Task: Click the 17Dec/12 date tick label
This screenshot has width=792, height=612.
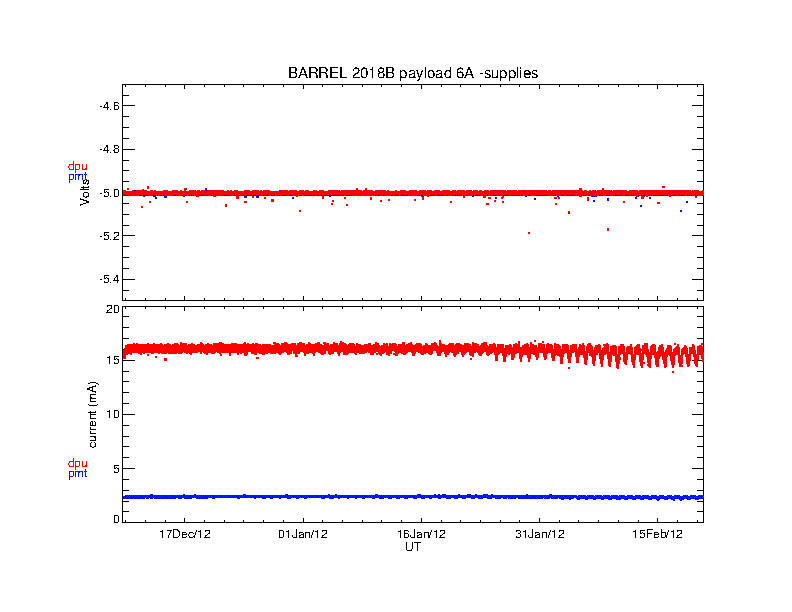Action: (x=184, y=534)
